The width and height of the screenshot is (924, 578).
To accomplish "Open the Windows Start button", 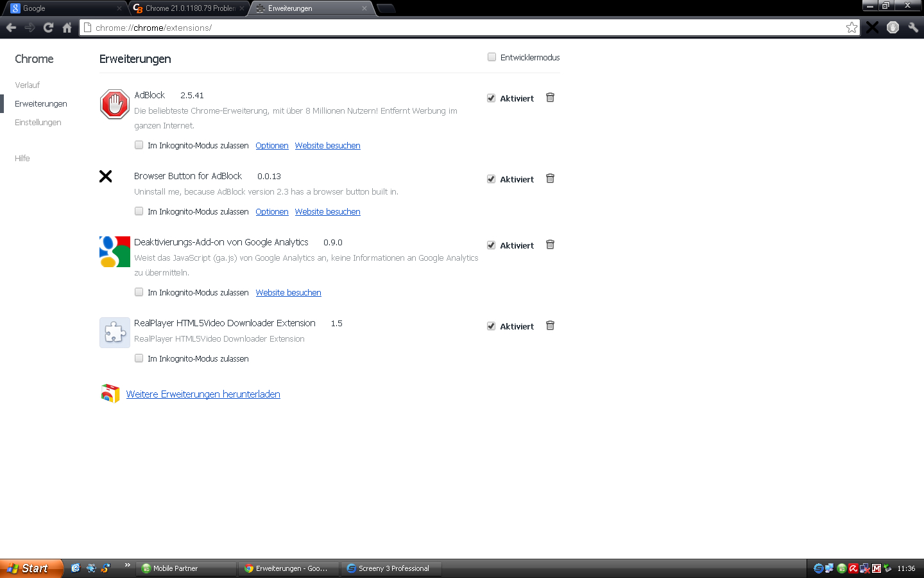I will click(x=31, y=568).
